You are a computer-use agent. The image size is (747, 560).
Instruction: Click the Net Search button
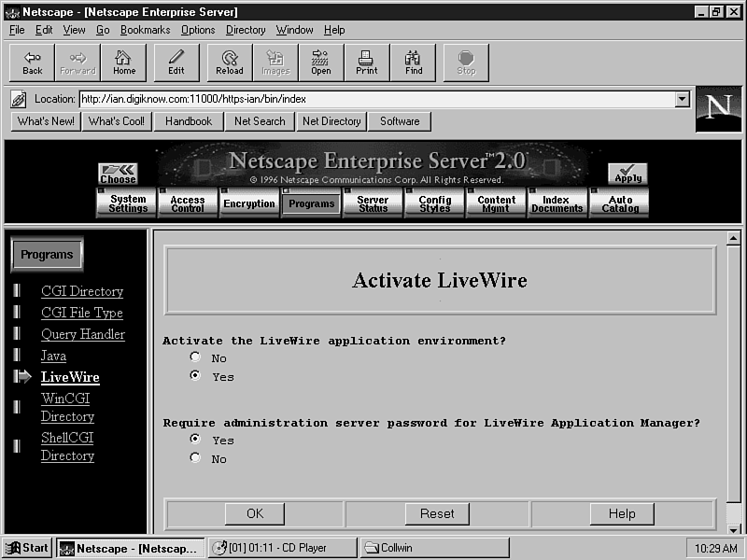click(x=260, y=121)
